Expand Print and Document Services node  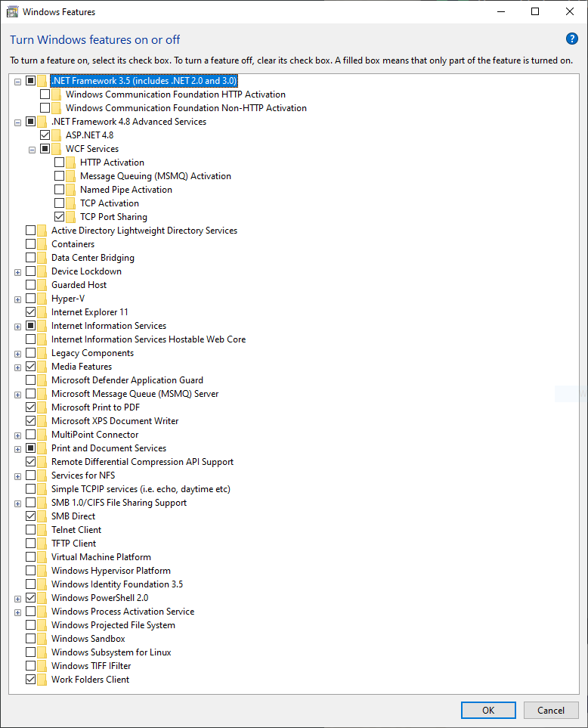click(17, 450)
